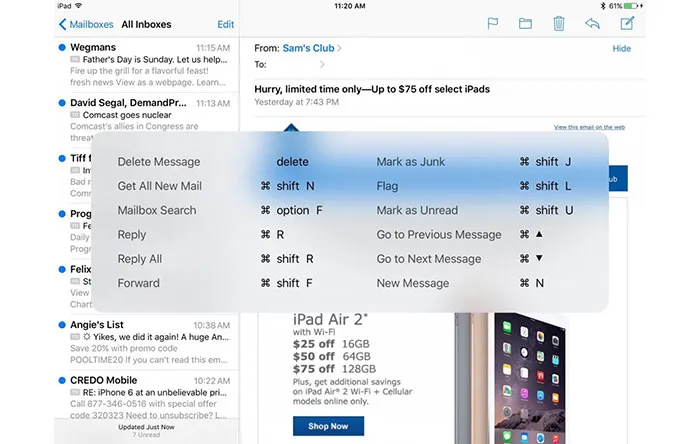
Task: Expand chevron next to Sam's Club
Action: tap(339, 48)
